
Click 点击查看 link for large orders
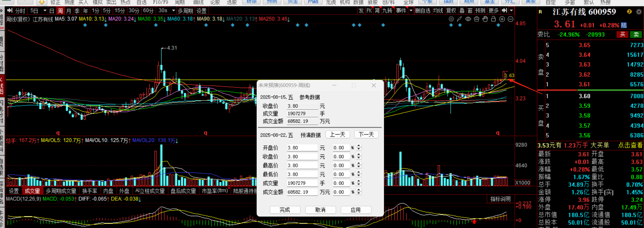630,145
